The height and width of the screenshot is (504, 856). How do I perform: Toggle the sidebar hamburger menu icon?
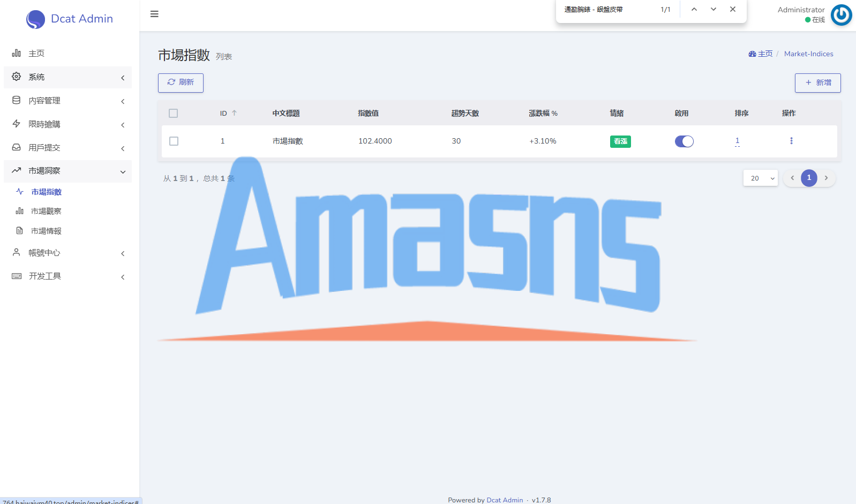click(154, 14)
